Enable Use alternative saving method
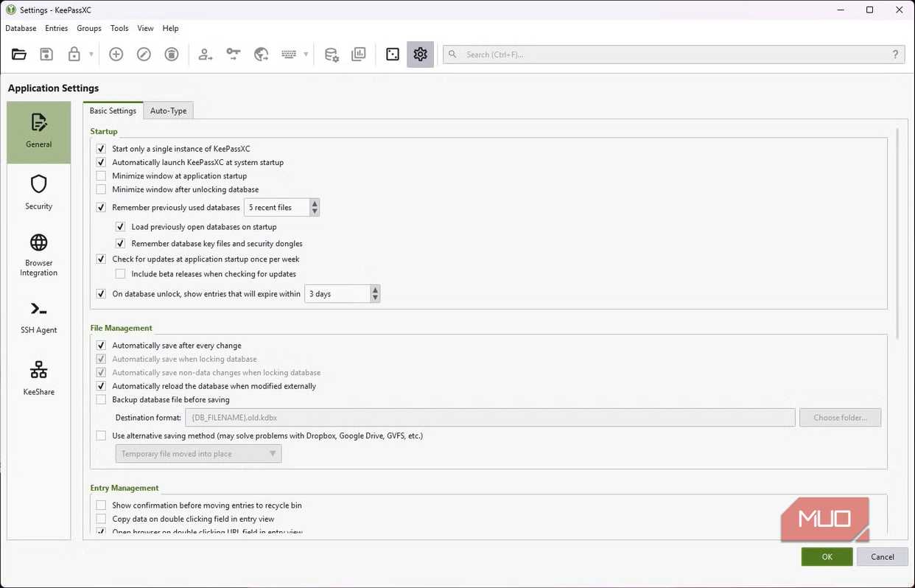This screenshot has width=915, height=588. [x=102, y=436]
